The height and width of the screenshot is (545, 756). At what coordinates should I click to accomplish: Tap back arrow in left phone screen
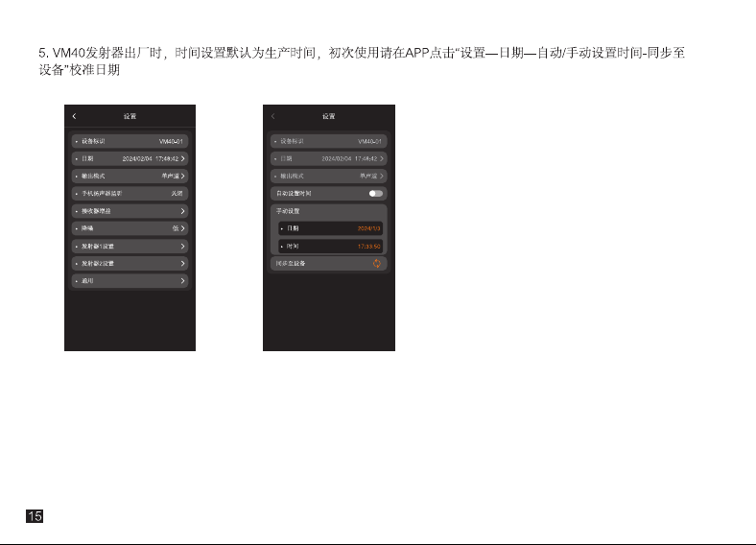click(74, 116)
